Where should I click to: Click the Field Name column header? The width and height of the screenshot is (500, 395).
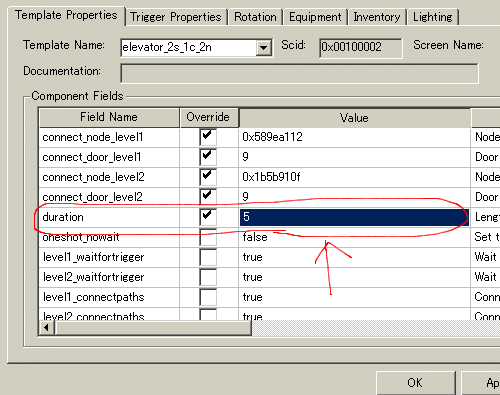point(109,117)
